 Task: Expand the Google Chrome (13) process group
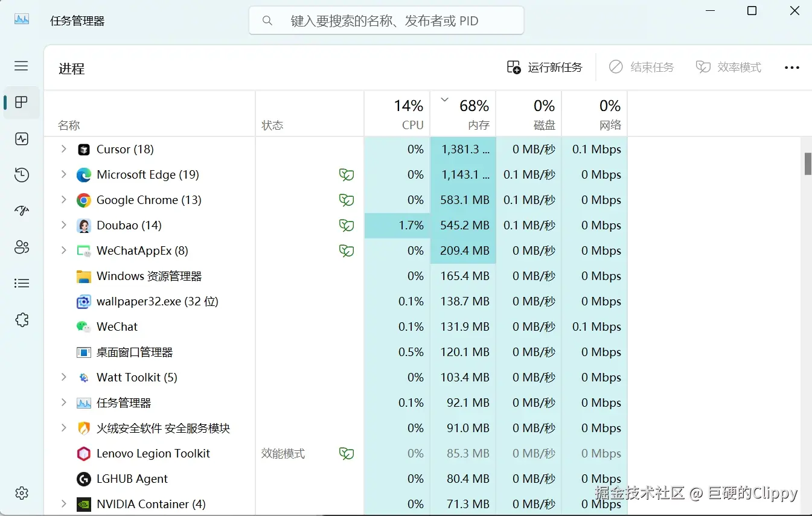[64, 200]
